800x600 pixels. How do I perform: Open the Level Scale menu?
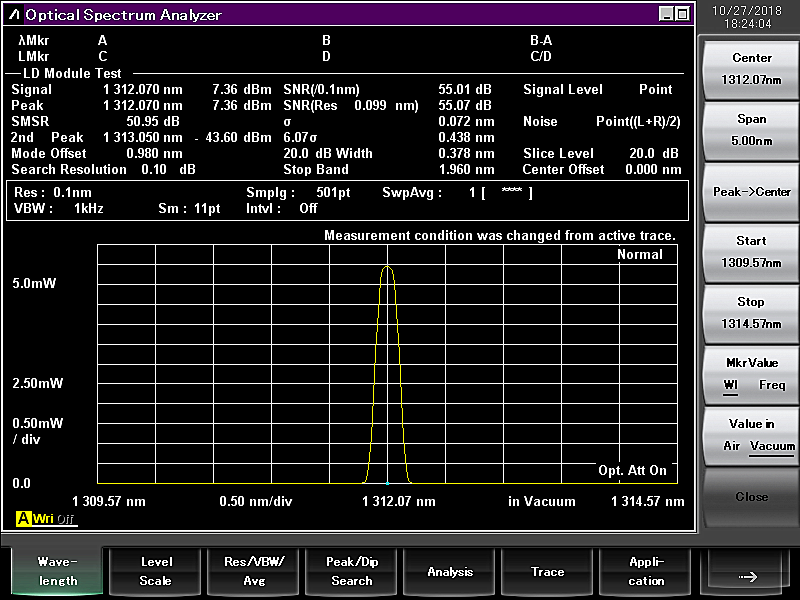click(x=155, y=572)
